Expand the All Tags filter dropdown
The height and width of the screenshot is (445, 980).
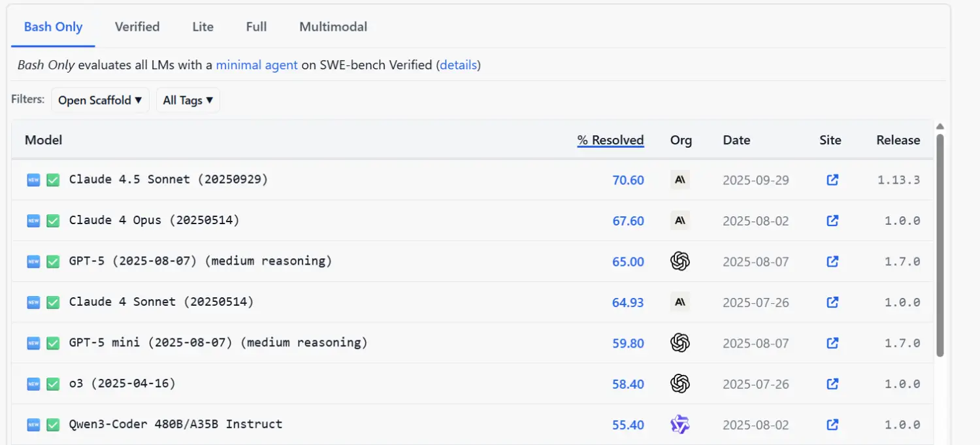click(x=188, y=100)
